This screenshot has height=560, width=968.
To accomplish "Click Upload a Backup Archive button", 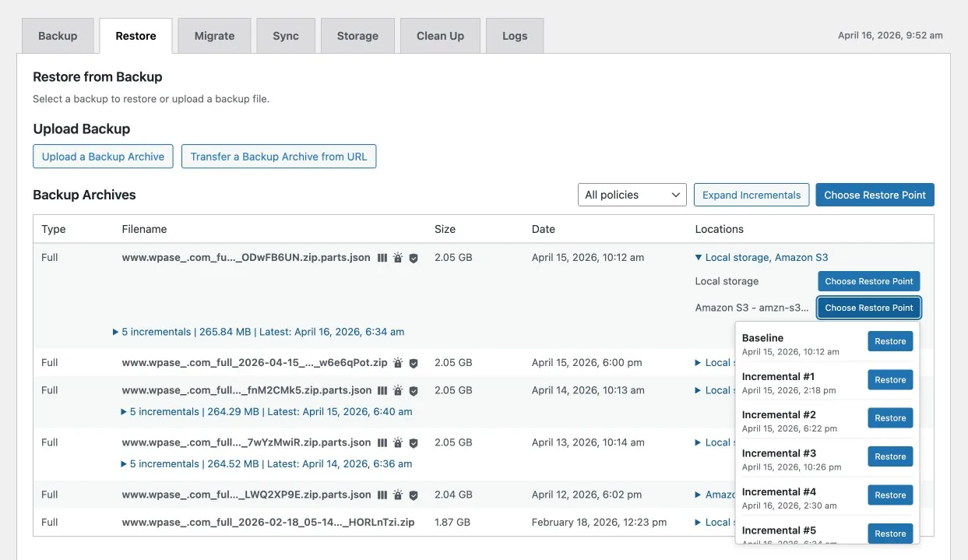I will [x=103, y=157].
